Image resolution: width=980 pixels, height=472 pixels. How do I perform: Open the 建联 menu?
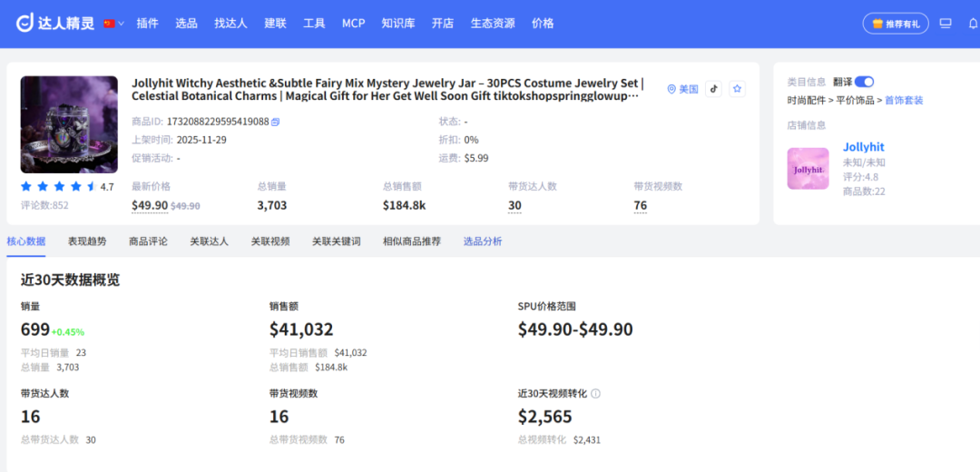coord(275,23)
